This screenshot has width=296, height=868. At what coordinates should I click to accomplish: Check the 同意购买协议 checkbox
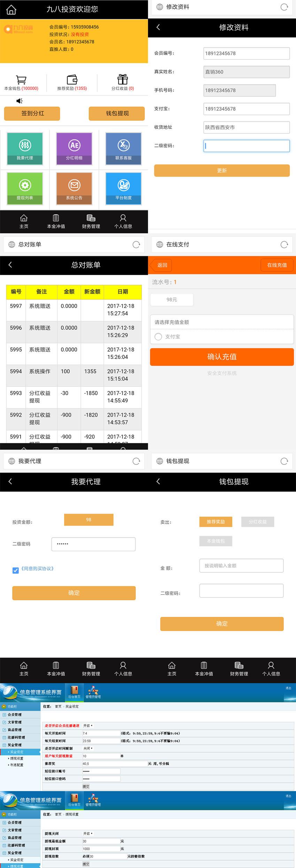(16, 570)
